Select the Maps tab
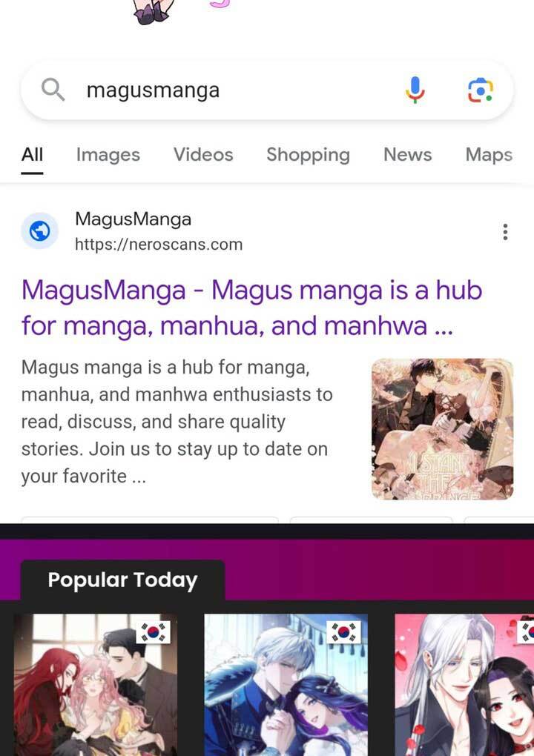This screenshot has height=756, width=534. click(489, 155)
